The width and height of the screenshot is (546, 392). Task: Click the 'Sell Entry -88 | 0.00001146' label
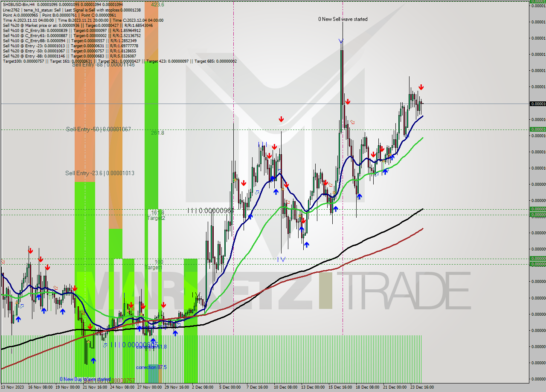click(103, 65)
